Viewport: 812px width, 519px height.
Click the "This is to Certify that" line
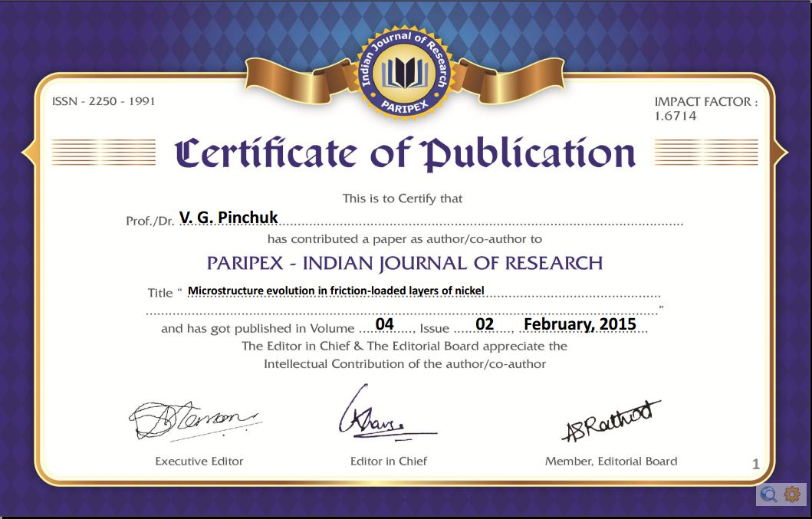tap(403, 199)
